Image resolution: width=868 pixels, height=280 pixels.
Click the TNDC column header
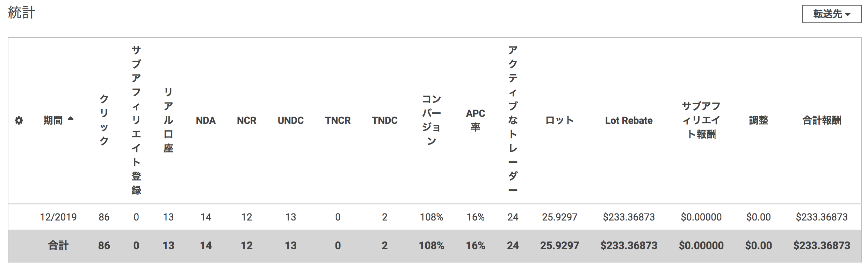[384, 120]
